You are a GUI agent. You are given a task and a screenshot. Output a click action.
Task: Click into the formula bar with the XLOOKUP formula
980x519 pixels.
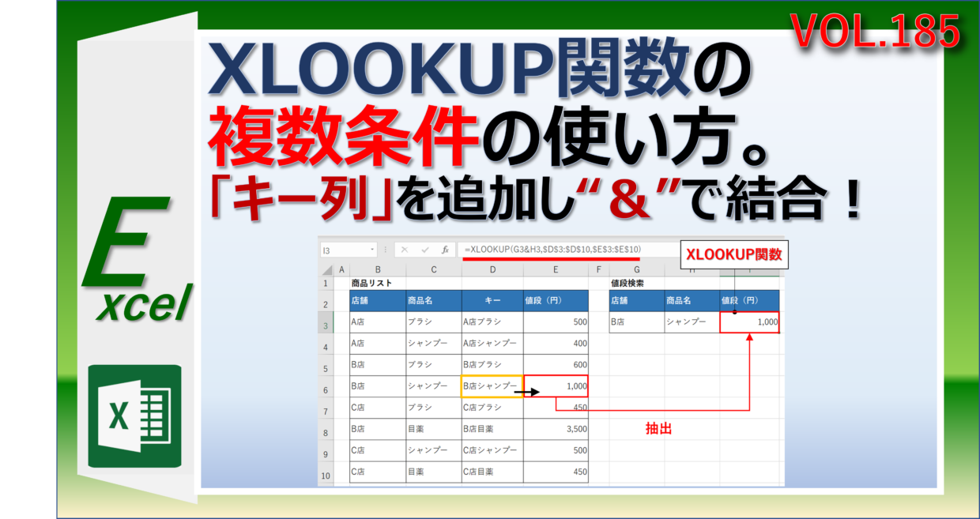(x=567, y=250)
